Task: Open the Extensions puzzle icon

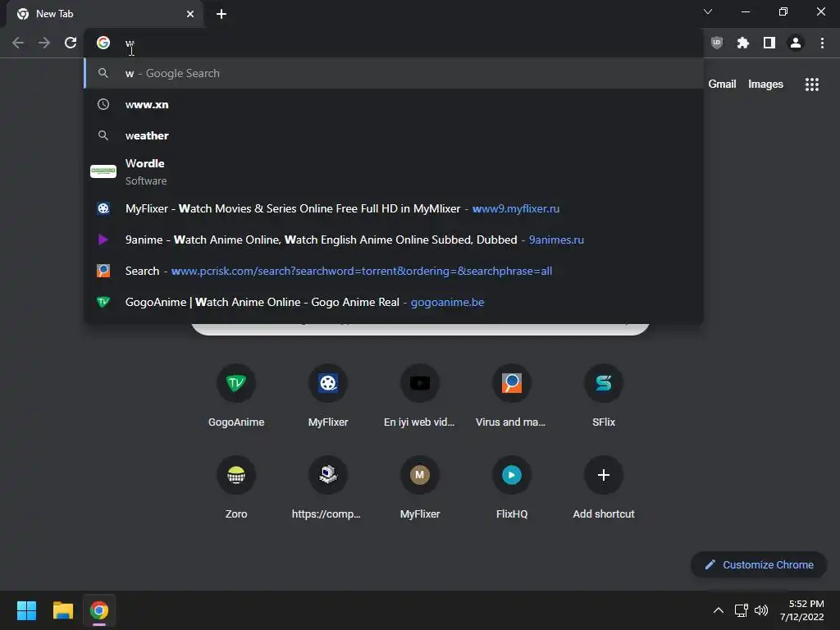Action: pyautogui.click(x=743, y=43)
